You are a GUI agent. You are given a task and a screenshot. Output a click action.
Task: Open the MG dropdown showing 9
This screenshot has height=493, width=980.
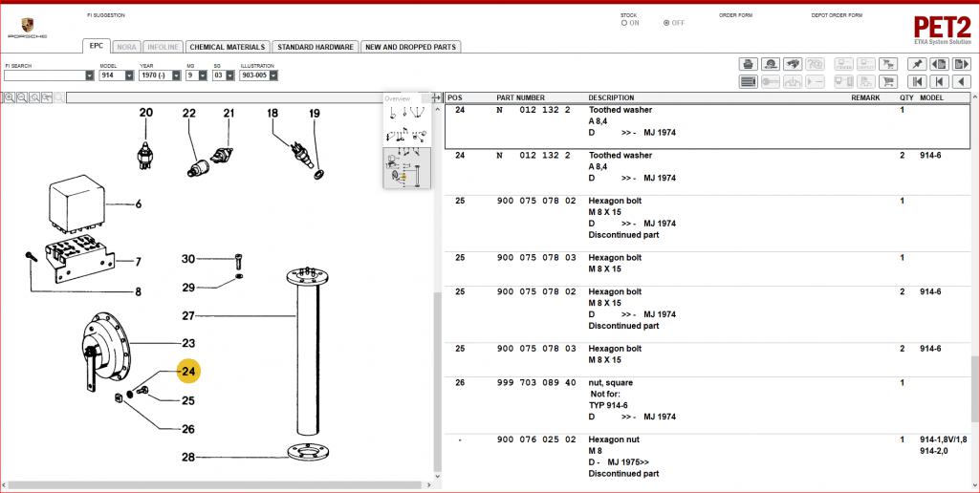point(203,75)
